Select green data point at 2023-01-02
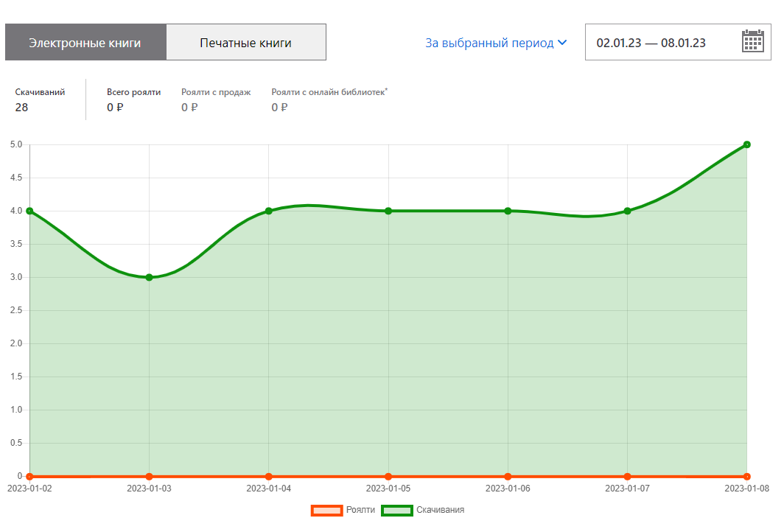Screen dimensions: 784x532 tap(30, 211)
